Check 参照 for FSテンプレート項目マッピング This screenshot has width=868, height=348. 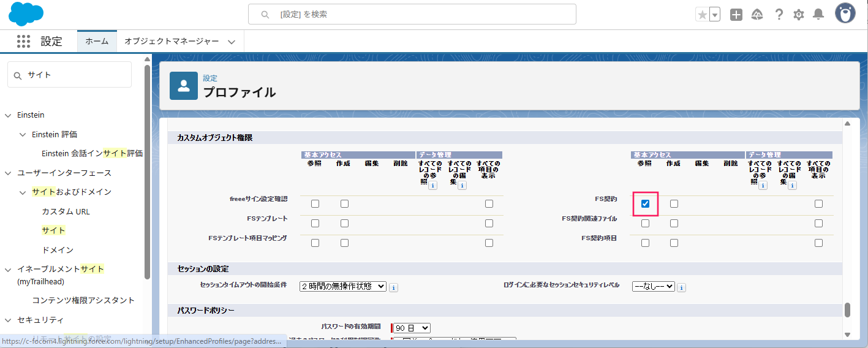tap(315, 243)
